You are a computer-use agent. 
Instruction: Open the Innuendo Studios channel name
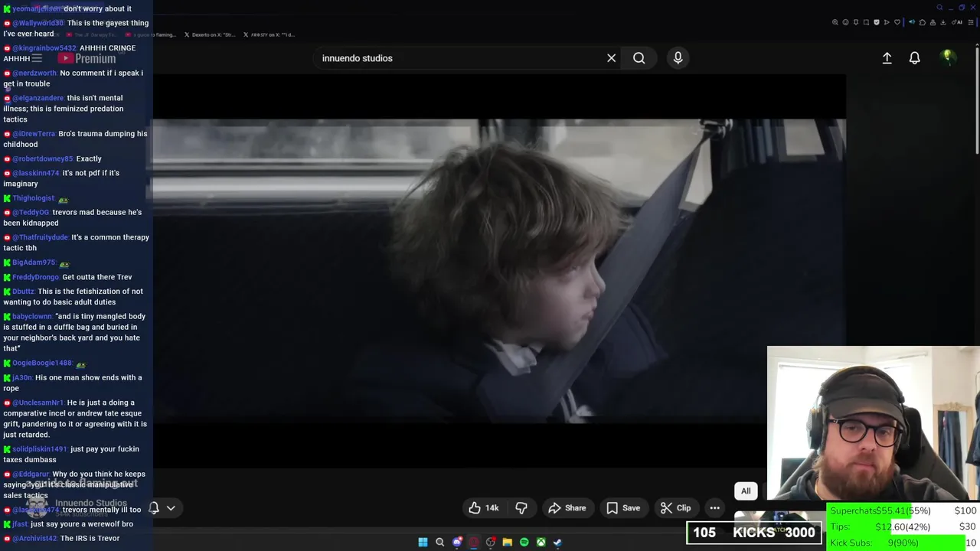(x=91, y=503)
